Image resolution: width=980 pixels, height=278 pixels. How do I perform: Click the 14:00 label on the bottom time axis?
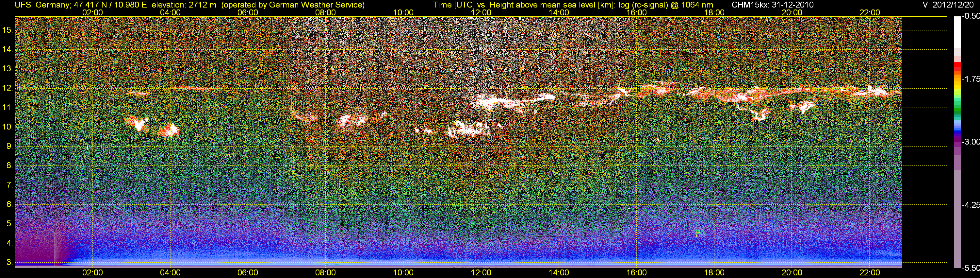click(559, 273)
